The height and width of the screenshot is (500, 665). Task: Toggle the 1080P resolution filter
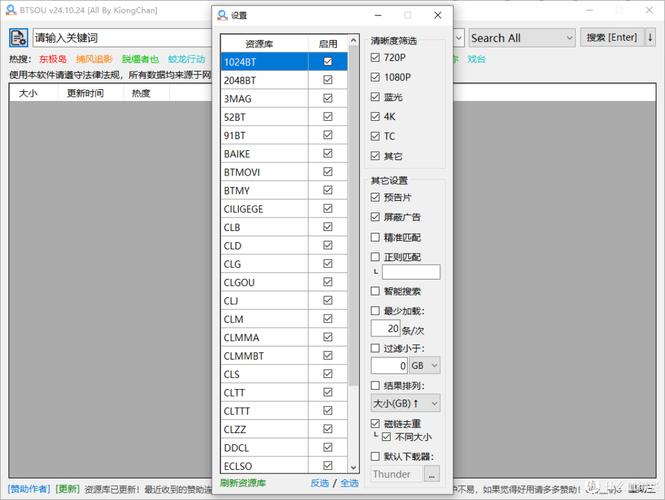[375, 77]
